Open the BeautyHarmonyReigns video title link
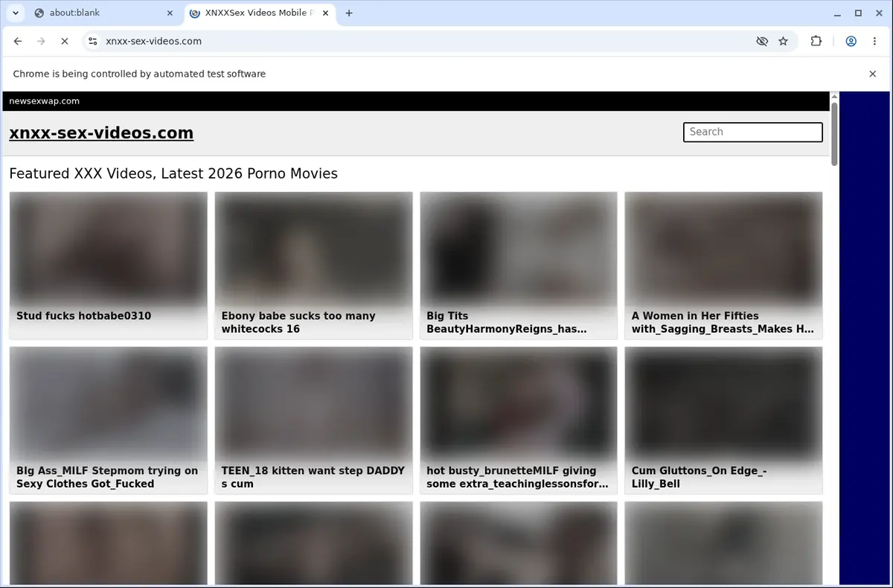This screenshot has height=588, width=893. pos(507,322)
